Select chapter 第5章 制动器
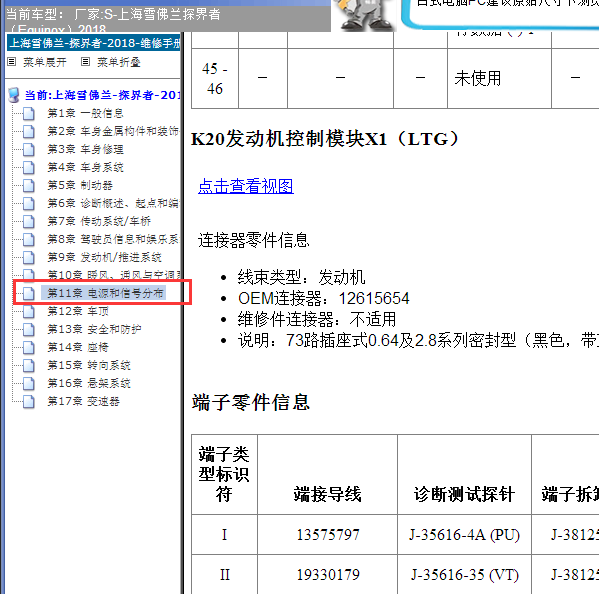599x594 pixels. click(80, 186)
